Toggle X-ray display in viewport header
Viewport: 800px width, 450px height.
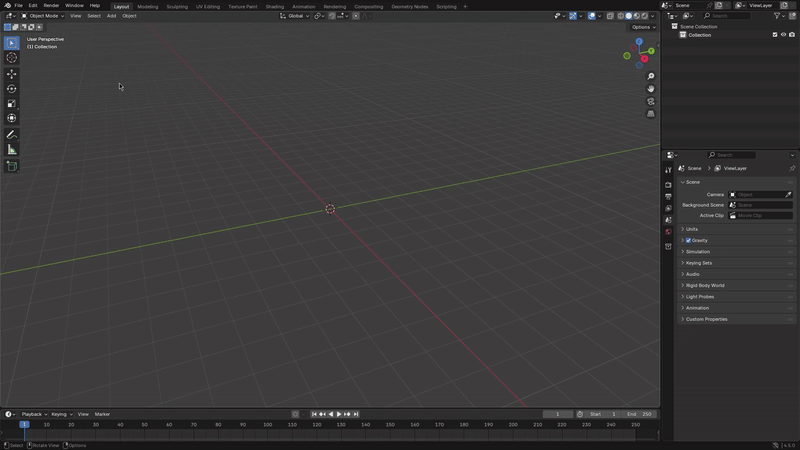pos(610,16)
